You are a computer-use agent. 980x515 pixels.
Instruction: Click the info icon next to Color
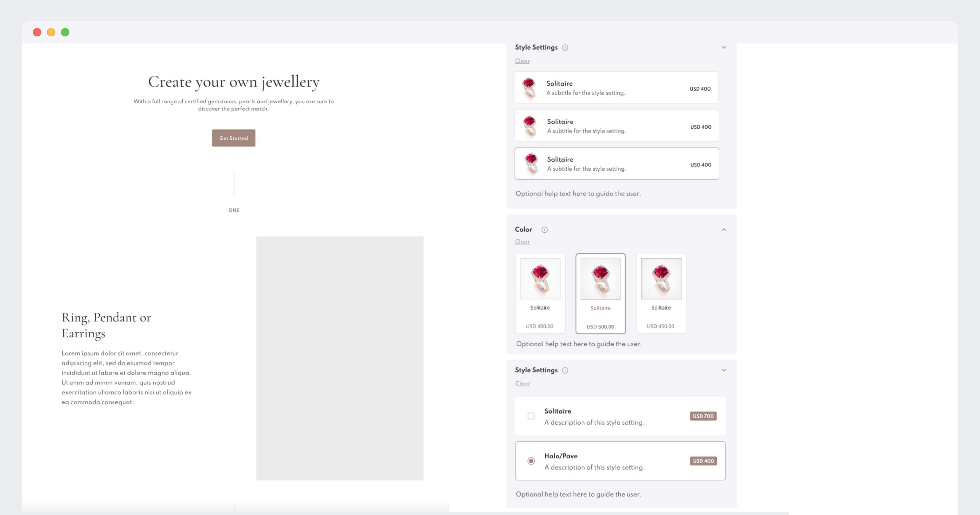click(x=544, y=230)
